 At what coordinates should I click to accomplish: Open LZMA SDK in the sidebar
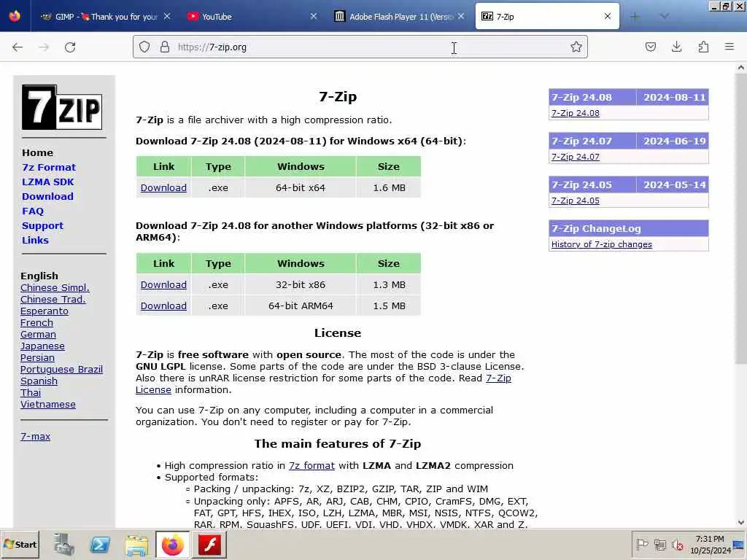coord(47,182)
